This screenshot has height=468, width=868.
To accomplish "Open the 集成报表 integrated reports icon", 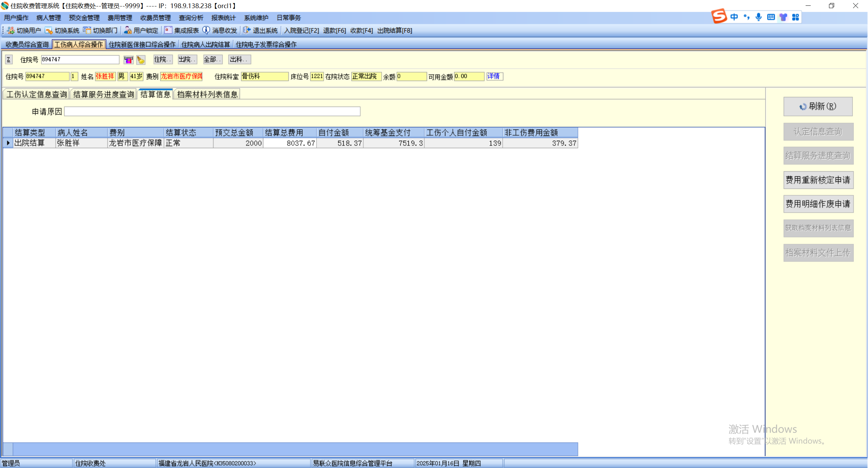I will [168, 31].
